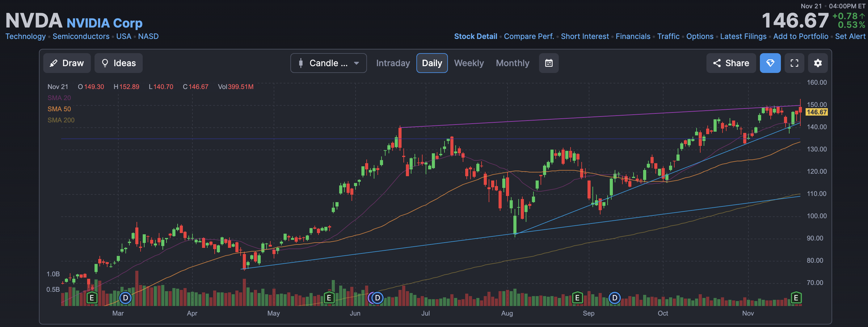Open Financials page

633,36
